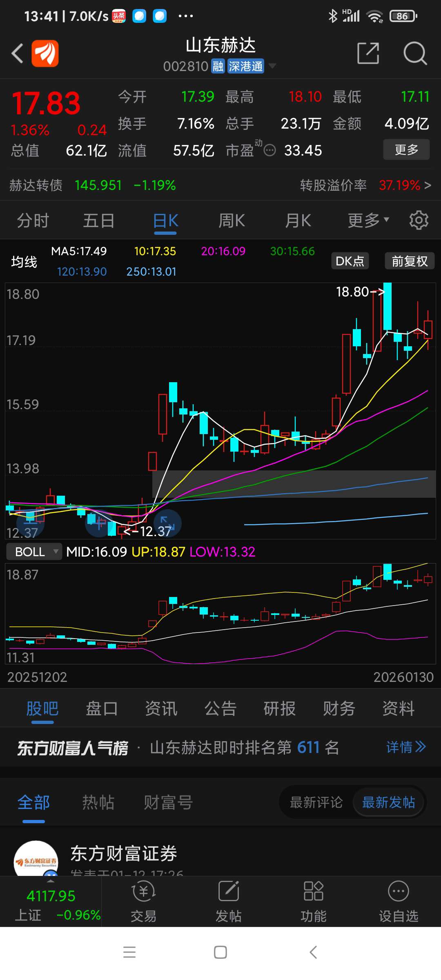
Task: Select 最新评论 sort option
Action: click(316, 802)
